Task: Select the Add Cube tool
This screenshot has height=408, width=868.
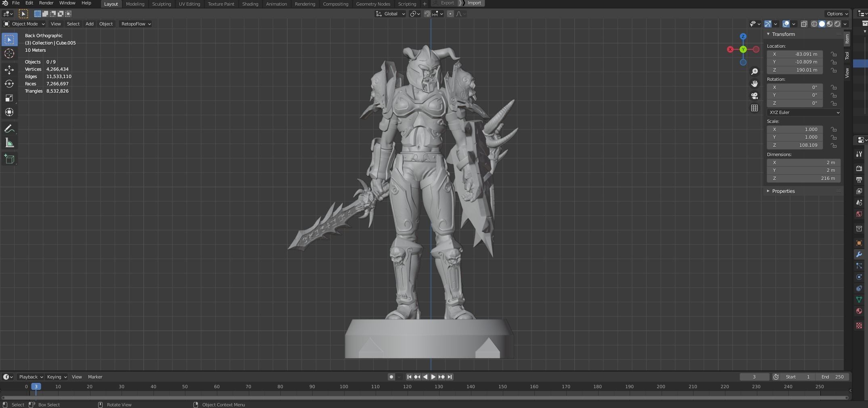Action: [x=9, y=159]
